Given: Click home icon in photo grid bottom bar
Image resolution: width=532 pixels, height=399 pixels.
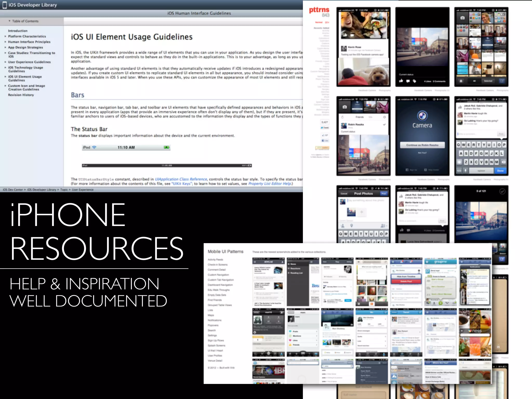Looking at the screenshot, I should click(x=461, y=81).
